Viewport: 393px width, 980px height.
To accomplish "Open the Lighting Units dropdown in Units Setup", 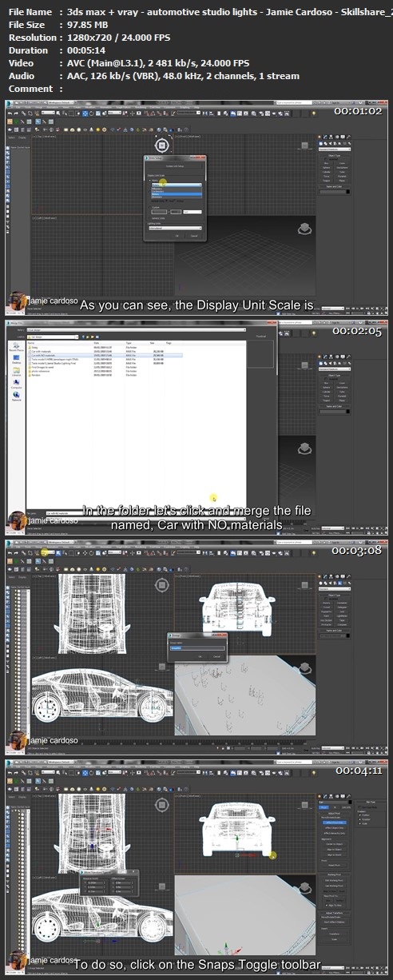I will coord(175,228).
